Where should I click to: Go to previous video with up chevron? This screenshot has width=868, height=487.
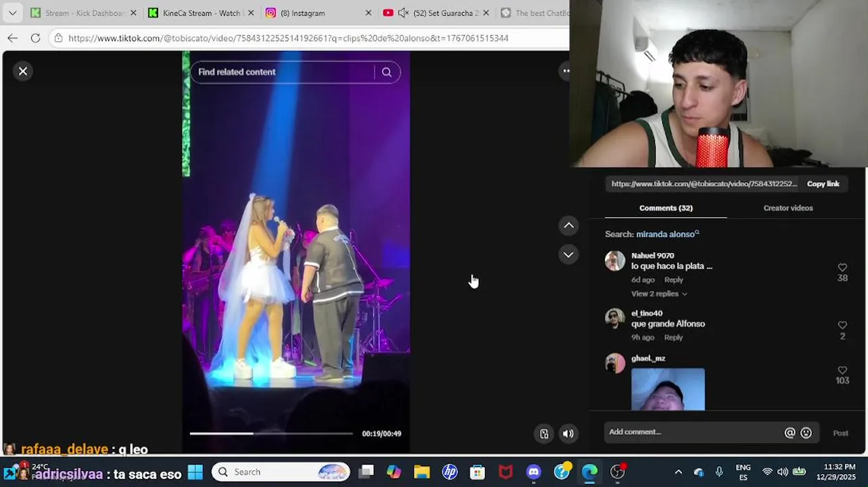(569, 225)
